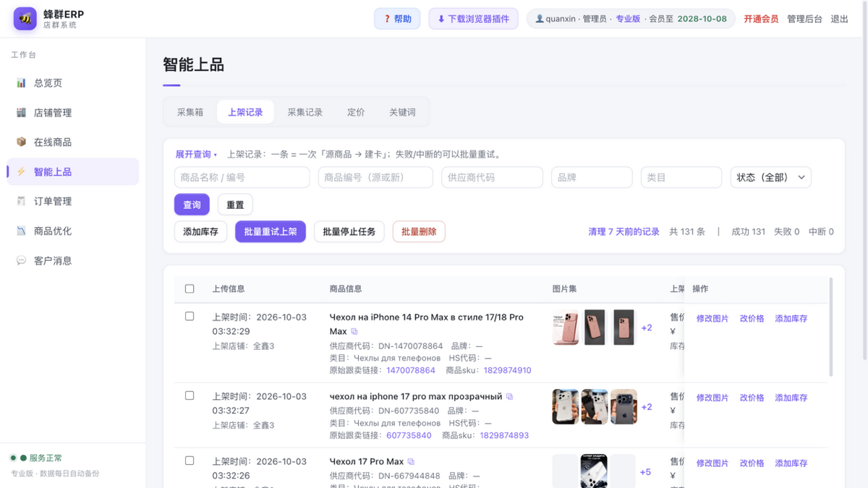
Task: Click 添加库存 for the 17/18 Pro Max row
Action: click(x=791, y=318)
